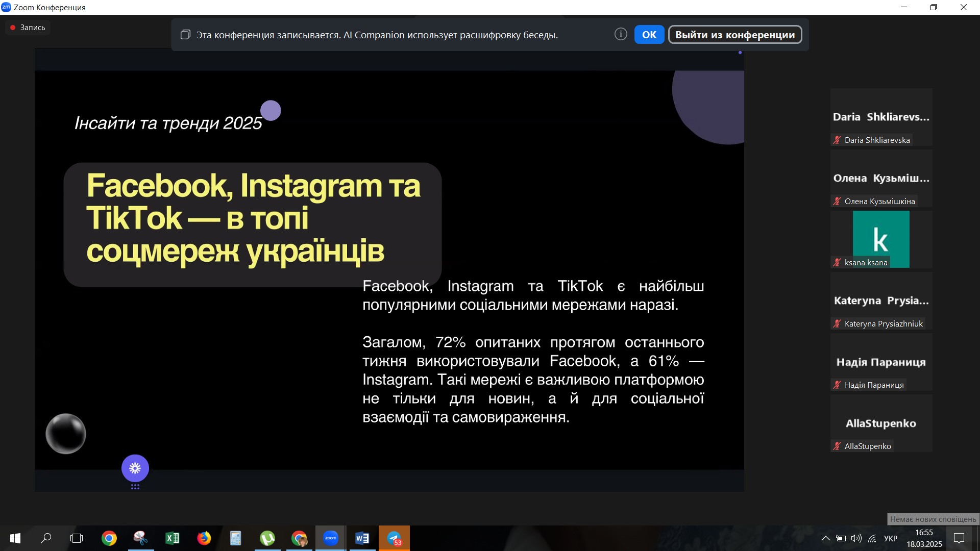Open notification center icon

pos(959,538)
